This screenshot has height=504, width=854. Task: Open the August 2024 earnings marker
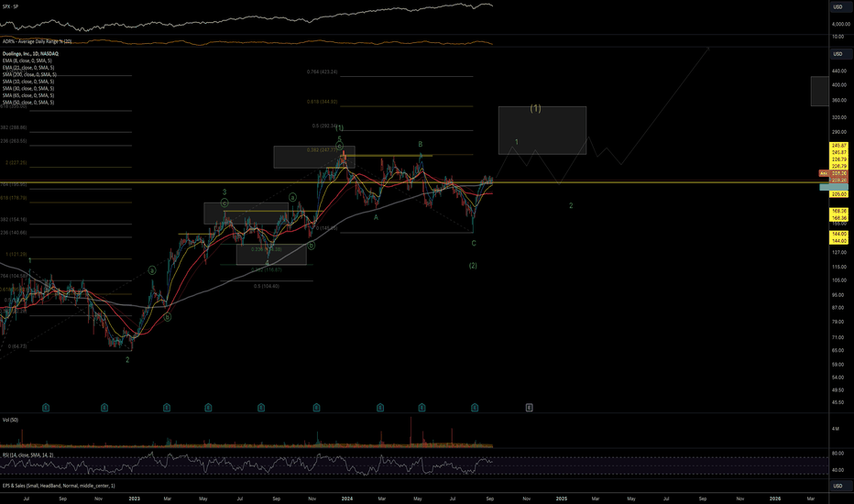[x=475, y=407]
